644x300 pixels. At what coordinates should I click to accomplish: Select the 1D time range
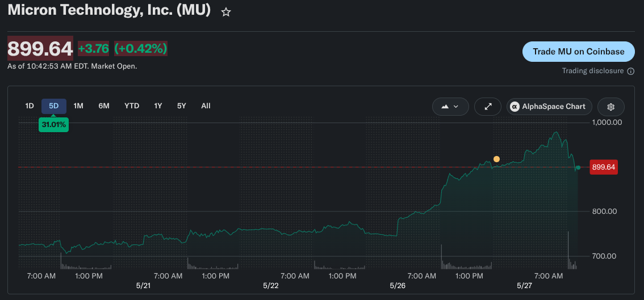click(x=29, y=106)
